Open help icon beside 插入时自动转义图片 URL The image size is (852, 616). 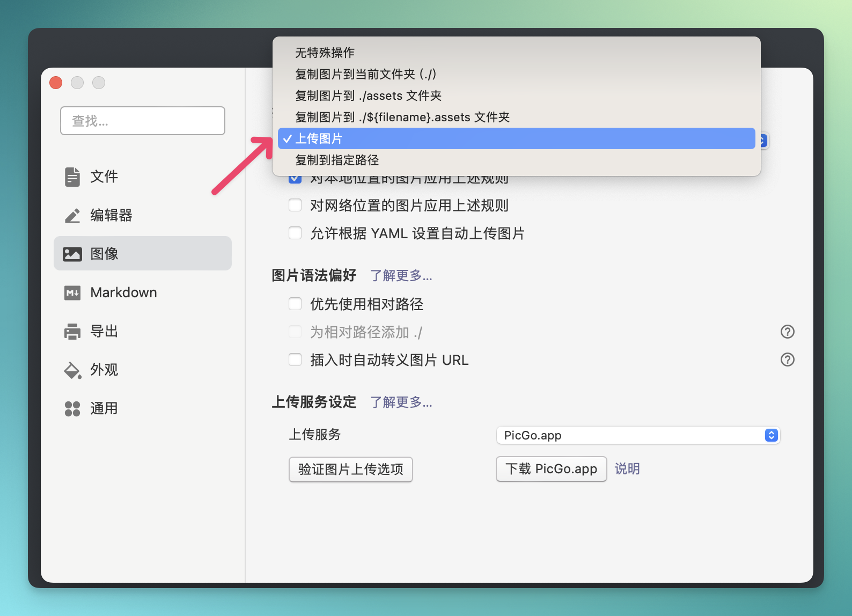[x=787, y=360]
